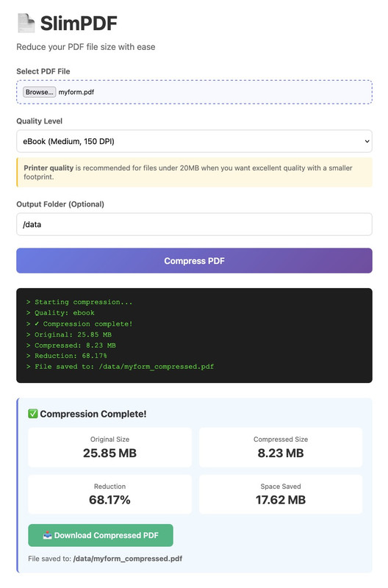The image size is (388, 588).
Task: Click the Reduction 68.17% card
Action: pos(109,494)
